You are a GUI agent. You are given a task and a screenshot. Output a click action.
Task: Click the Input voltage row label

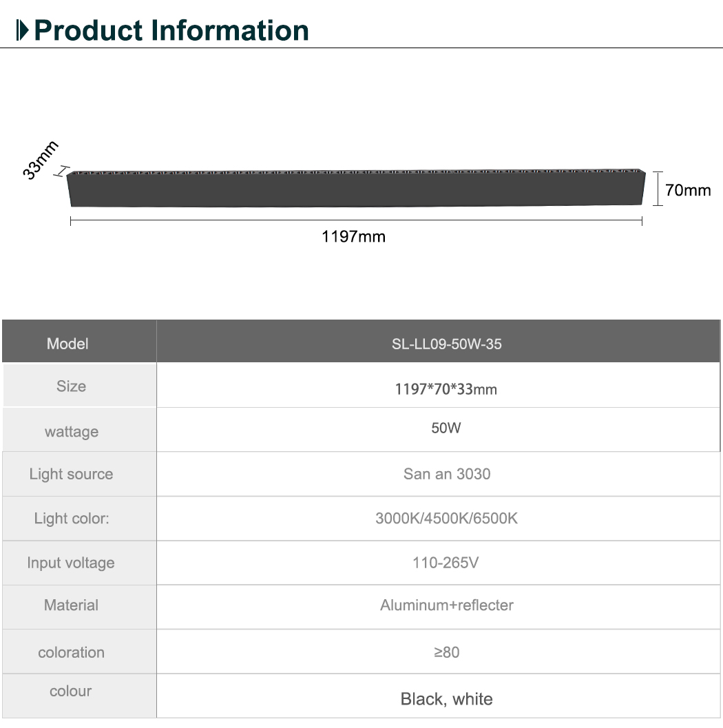point(71,563)
